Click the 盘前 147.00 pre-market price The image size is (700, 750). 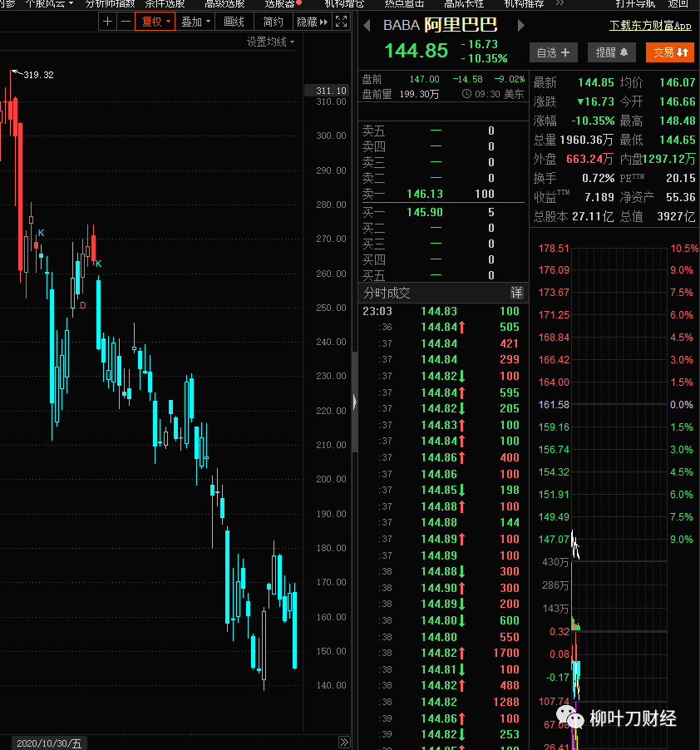pyautogui.click(x=424, y=79)
